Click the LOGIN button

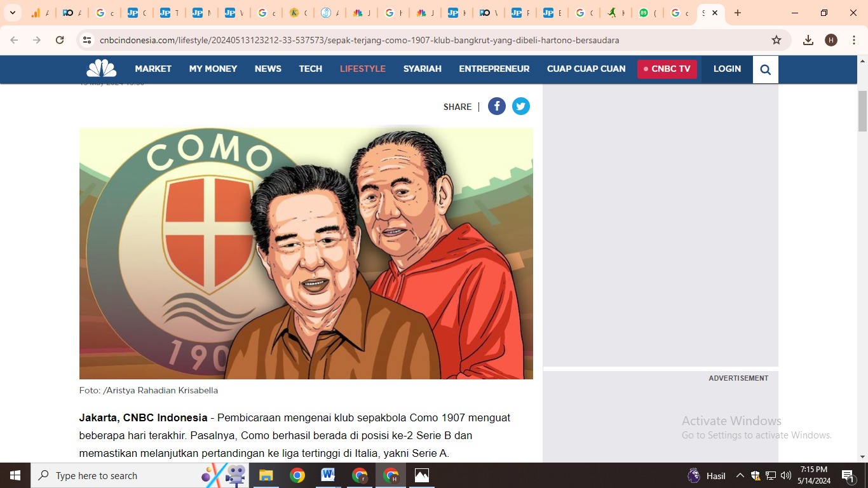[727, 69]
